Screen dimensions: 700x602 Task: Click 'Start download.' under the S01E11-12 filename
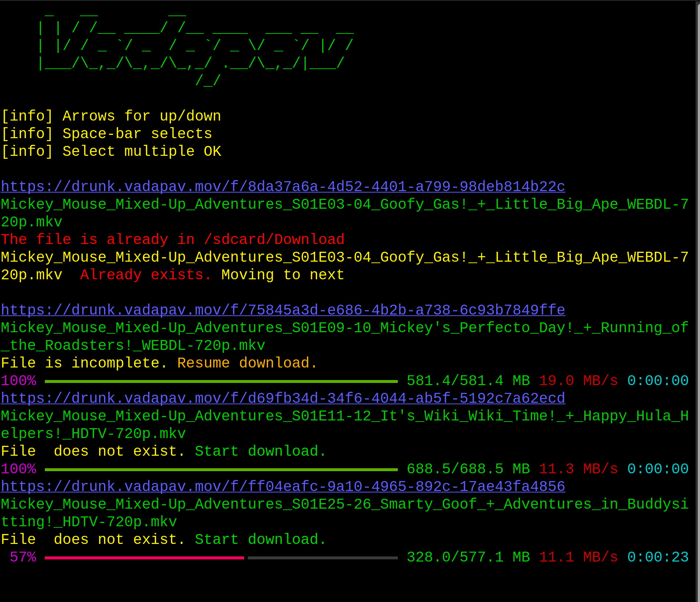tap(261, 451)
